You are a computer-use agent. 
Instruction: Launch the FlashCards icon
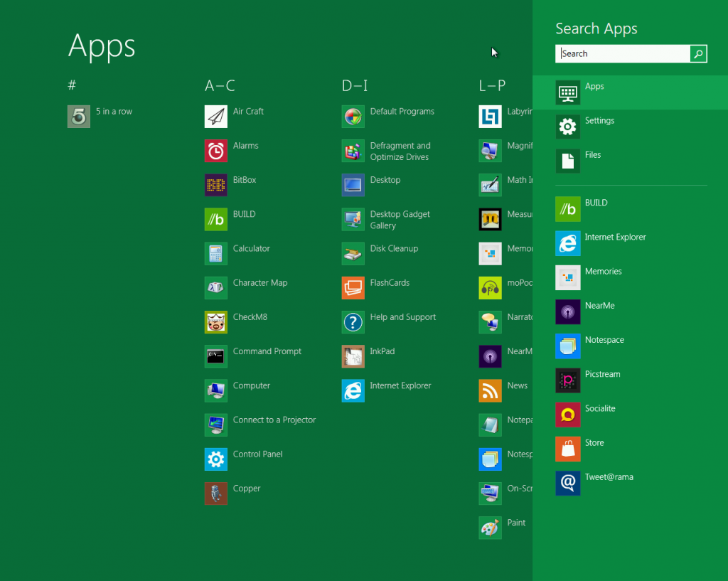point(353,288)
